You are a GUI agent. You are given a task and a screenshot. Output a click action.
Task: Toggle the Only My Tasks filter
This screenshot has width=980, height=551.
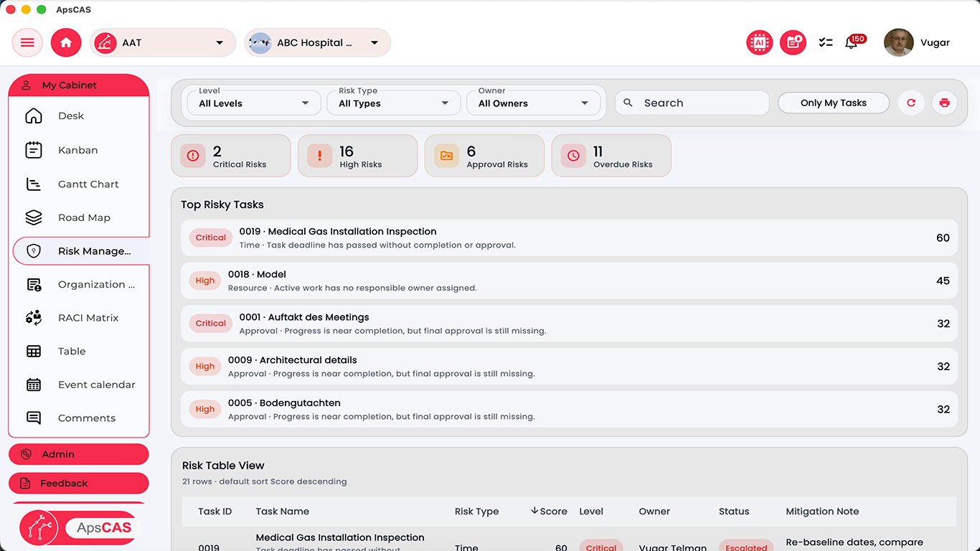834,103
